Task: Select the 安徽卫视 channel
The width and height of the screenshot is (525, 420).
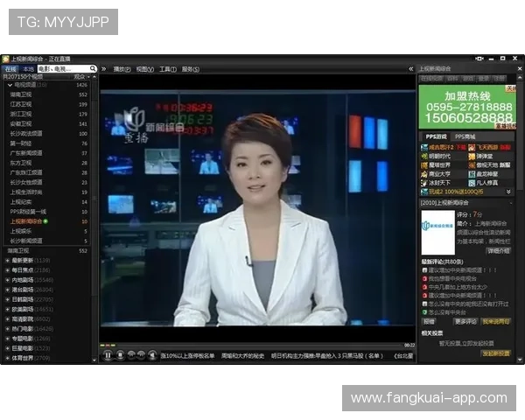Action: pos(47,124)
